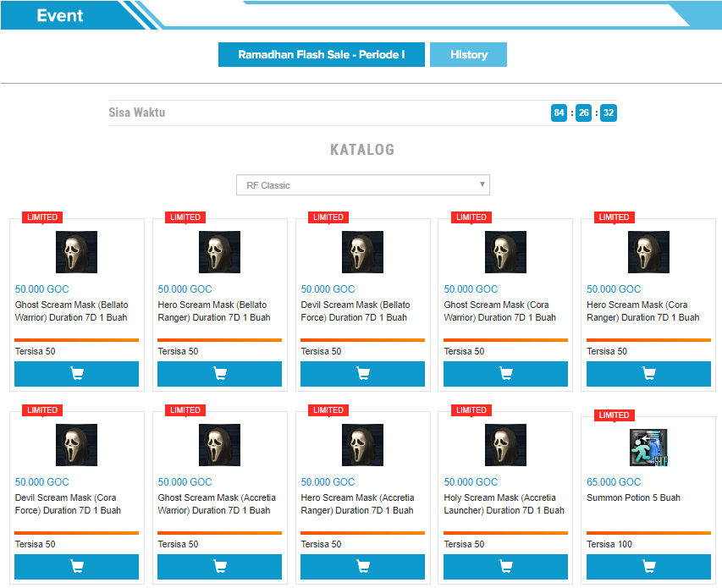Add Hero Scream Mask (Cora Ranger) to cart

tap(648, 374)
